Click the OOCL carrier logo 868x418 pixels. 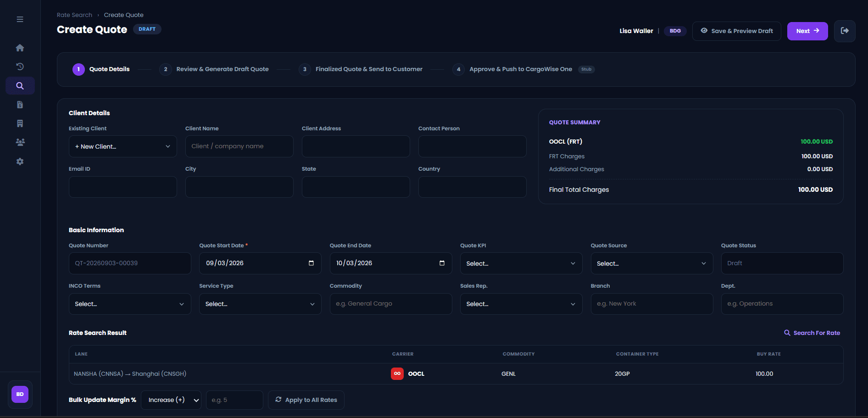pyautogui.click(x=397, y=373)
